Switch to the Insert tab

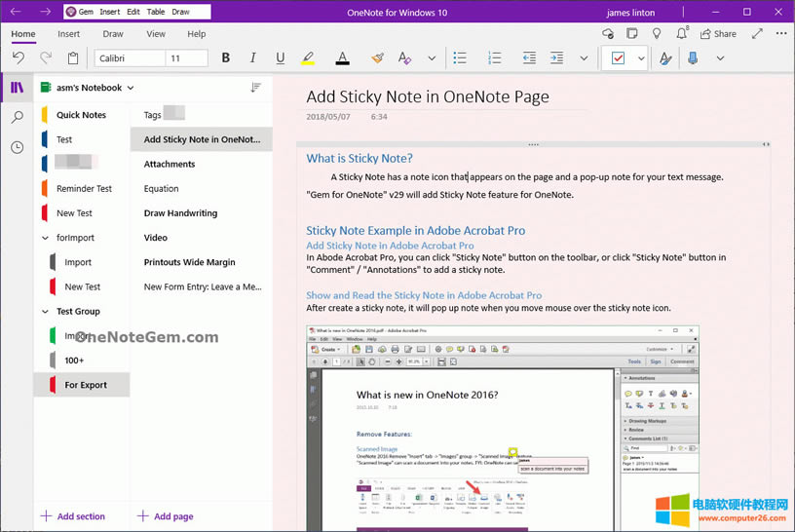click(x=68, y=34)
